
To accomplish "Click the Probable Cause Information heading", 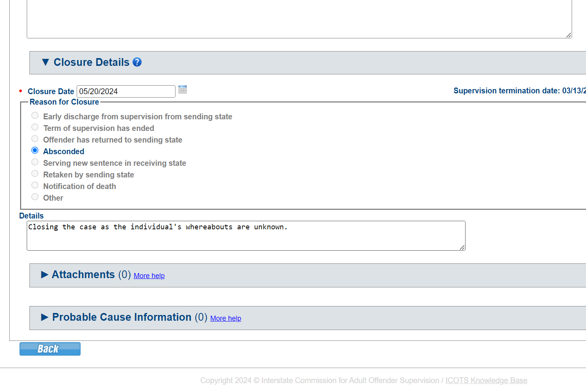I will pos(122,317).
